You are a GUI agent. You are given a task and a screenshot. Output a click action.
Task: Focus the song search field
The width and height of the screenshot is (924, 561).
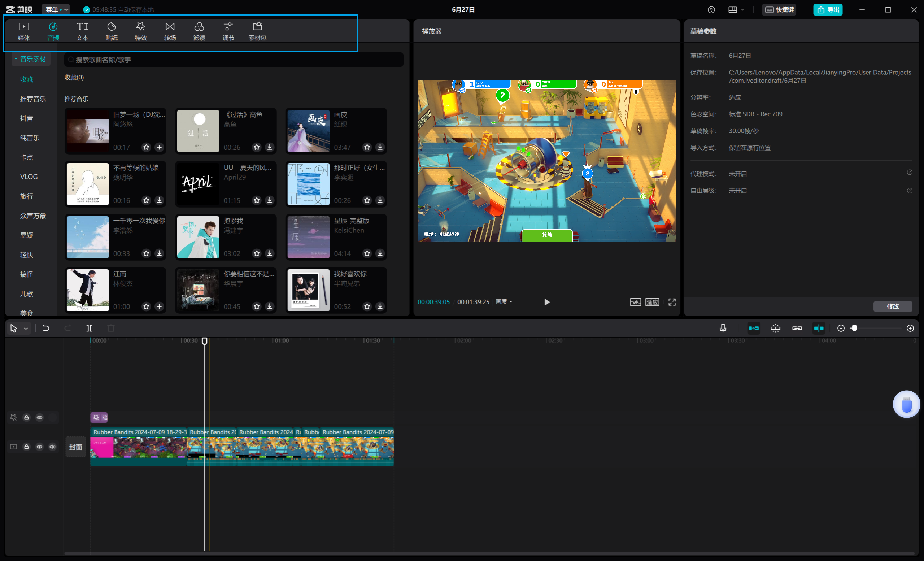(234, 60)
